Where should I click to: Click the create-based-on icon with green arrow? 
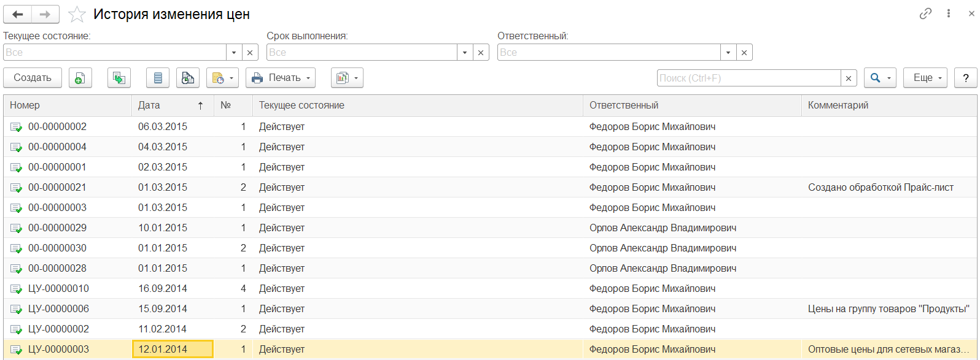pos(119,78)
